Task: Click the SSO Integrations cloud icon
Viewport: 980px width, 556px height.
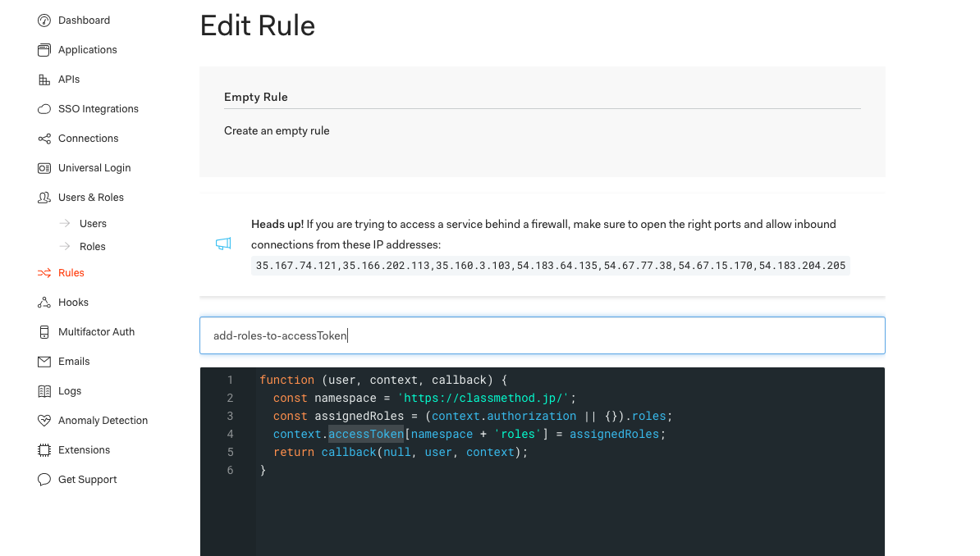Action: coord(44,109)
